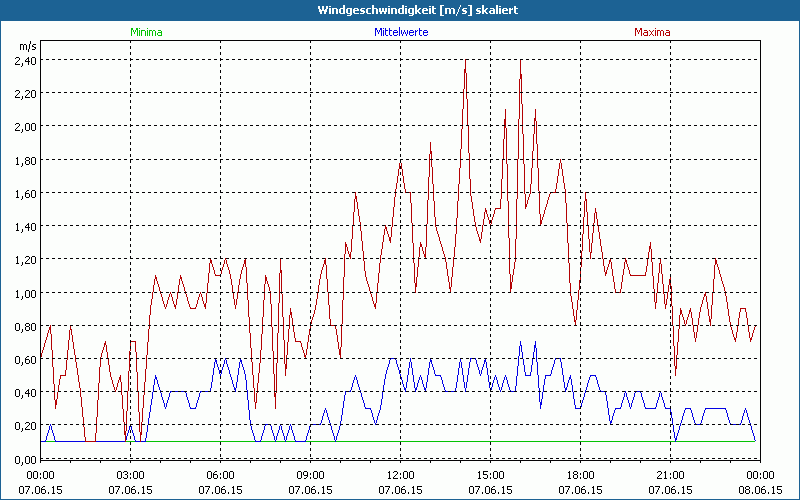Screen dimensions: 800x500
Task: Select the 00:00 label above 08.06.15
Action: click(x=761, y=475)
